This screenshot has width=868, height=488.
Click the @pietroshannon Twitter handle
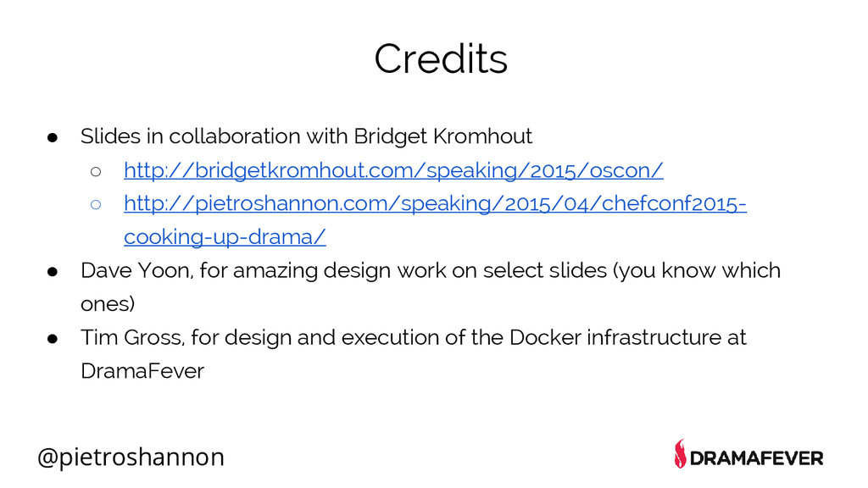[131, 457]
